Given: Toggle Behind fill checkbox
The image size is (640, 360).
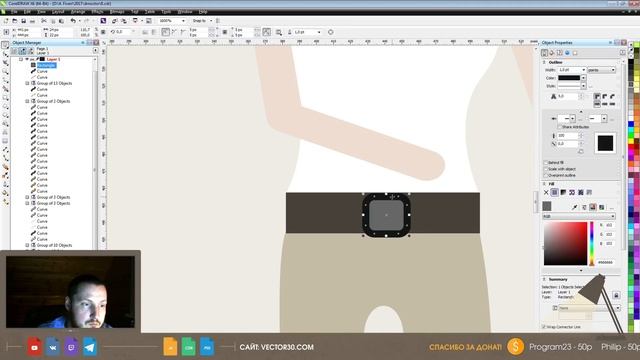Looking at the screenshot, I should (546, 162).
